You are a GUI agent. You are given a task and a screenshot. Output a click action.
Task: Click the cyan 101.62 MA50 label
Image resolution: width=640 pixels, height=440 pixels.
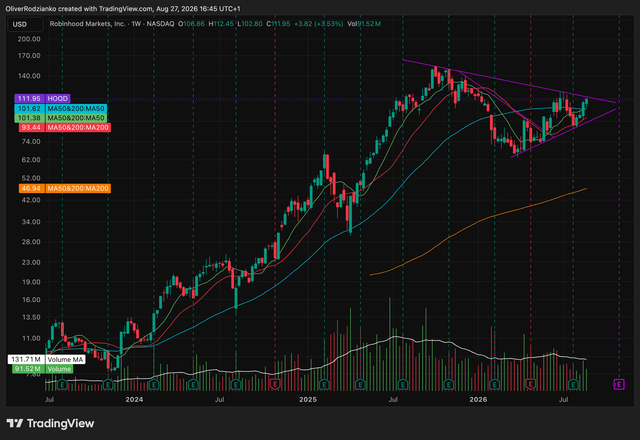click(60, 109)
